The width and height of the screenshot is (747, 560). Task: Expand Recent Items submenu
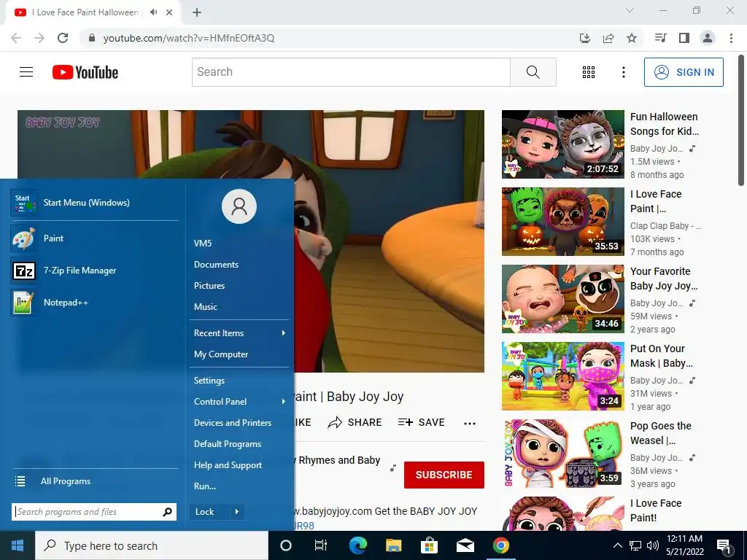tap(239, 333)
